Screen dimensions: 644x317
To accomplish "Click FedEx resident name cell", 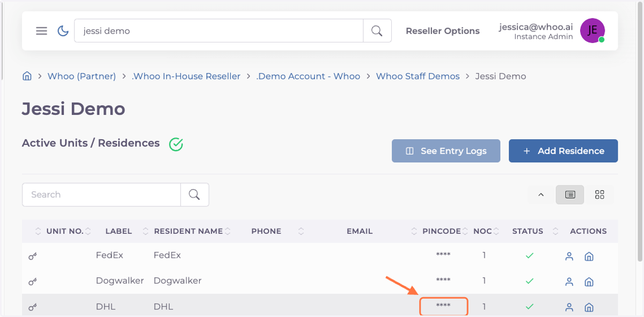I will pos(167,255).
